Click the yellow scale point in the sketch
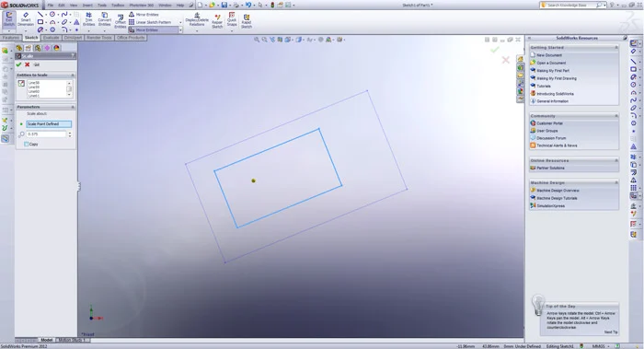 pyautogui.click(x=253, y=180)
